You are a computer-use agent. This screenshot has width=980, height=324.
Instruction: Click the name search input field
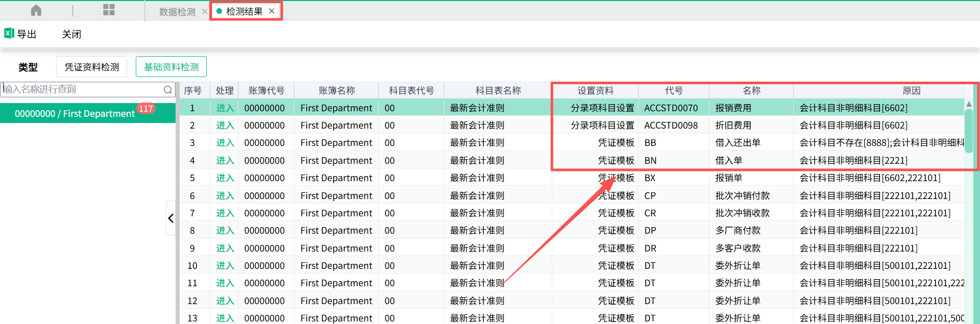tap(82, 89)
